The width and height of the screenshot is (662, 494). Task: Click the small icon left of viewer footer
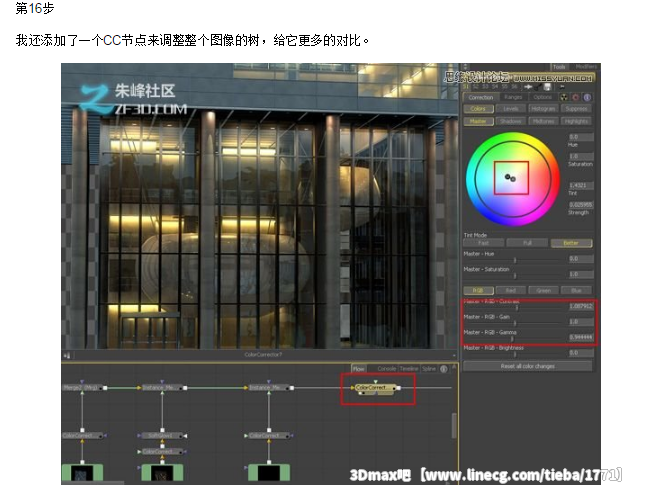tap(68, 354)
